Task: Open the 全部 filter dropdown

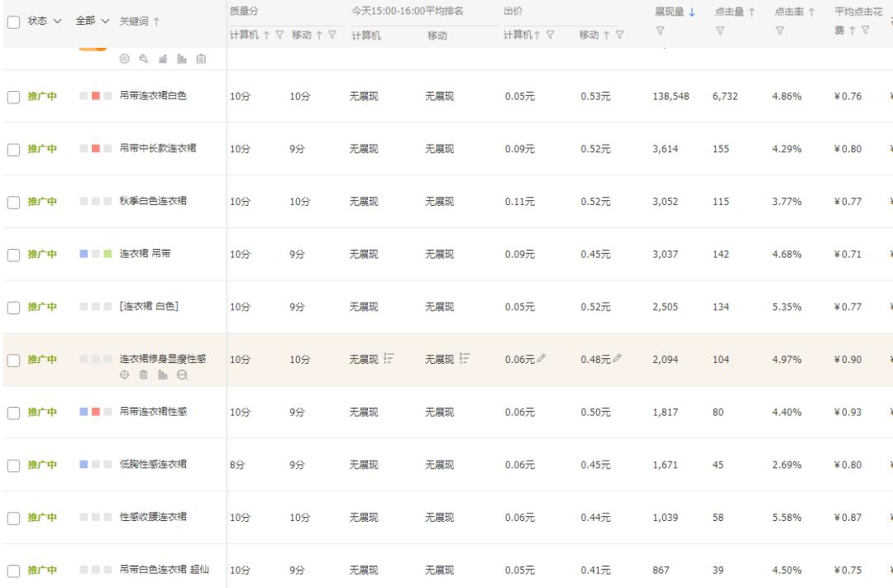Action: (x=88, y=21)
